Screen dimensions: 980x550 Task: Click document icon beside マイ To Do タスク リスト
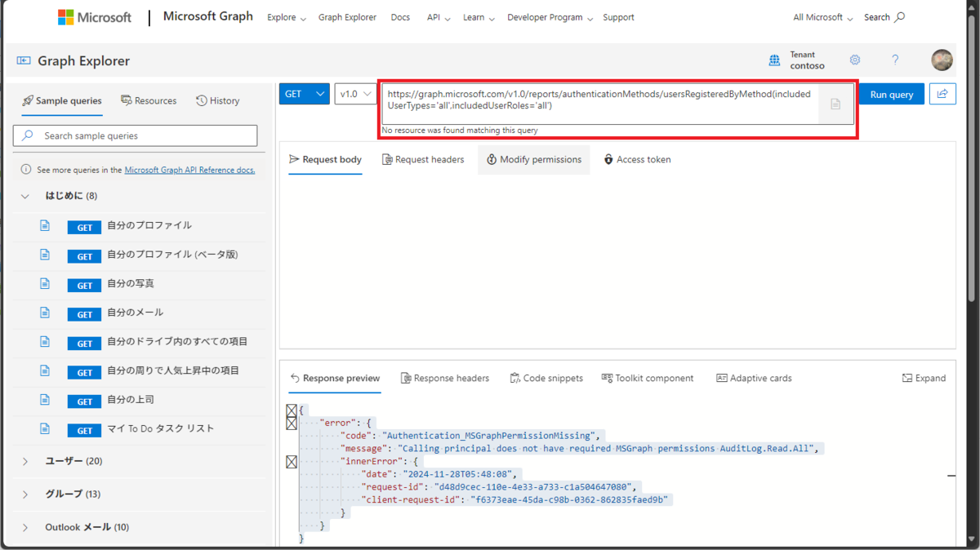(x=45, y=429)
